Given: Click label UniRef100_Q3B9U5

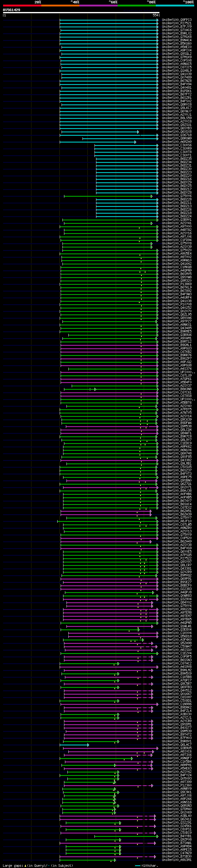Looking at the screenshot, I should point(177,748).
